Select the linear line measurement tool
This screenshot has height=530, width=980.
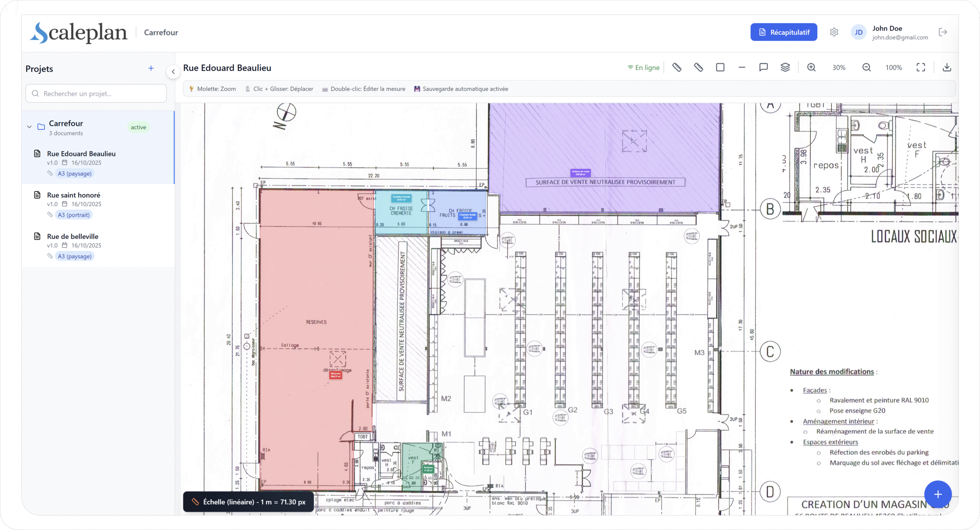742,67
